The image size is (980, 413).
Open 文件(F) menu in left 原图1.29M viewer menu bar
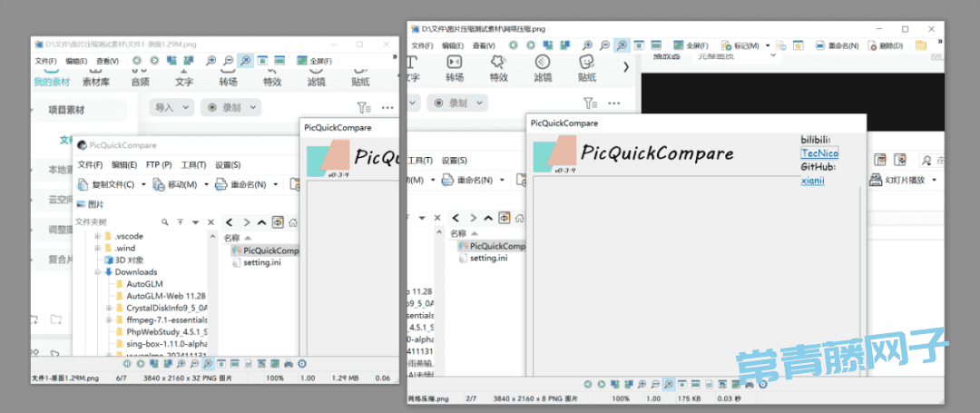pos(45,61)
